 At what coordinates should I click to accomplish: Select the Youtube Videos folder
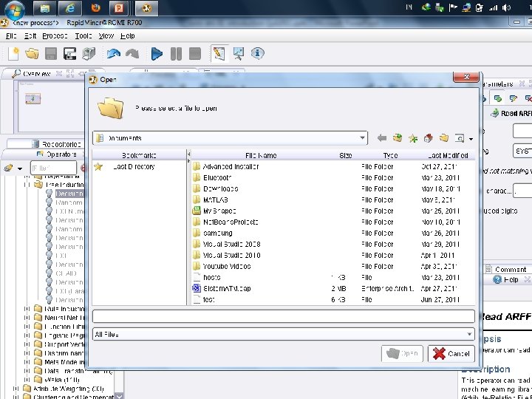[227, 266]
